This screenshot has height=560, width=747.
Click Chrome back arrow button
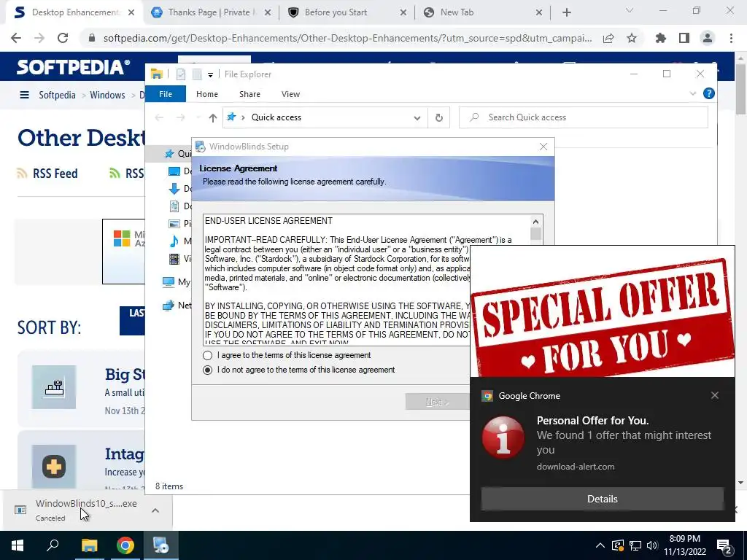coord(16,38)
